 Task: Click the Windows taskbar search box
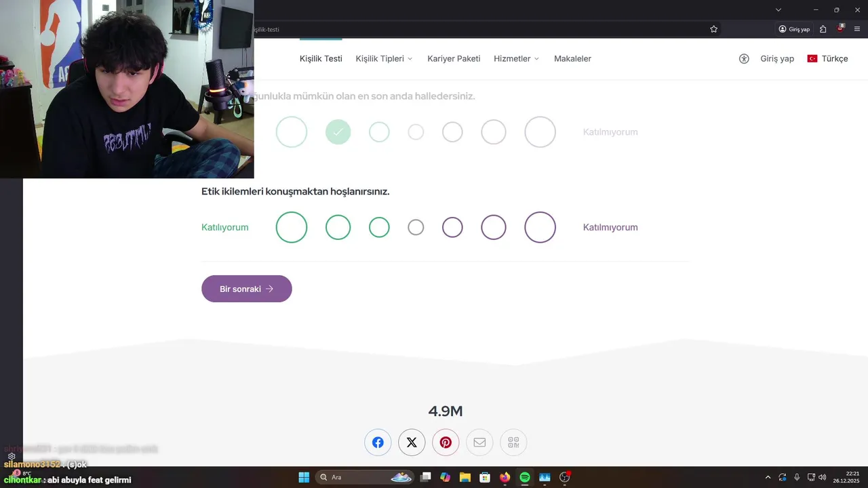point(365,477)
